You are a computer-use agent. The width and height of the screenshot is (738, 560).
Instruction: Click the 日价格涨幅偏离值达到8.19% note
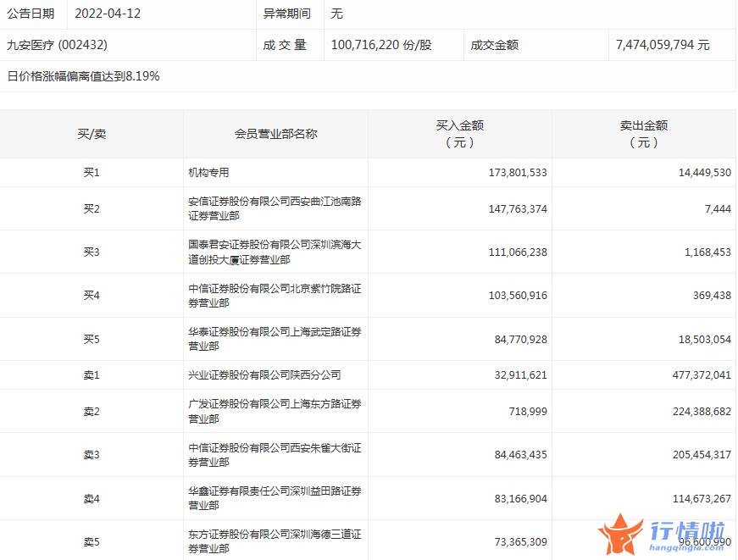[83, 75]
